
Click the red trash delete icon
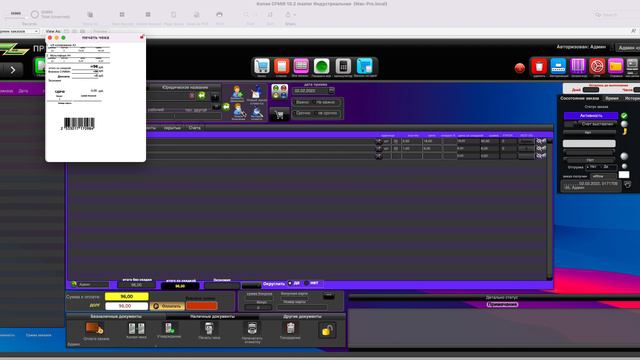[539, 66]
